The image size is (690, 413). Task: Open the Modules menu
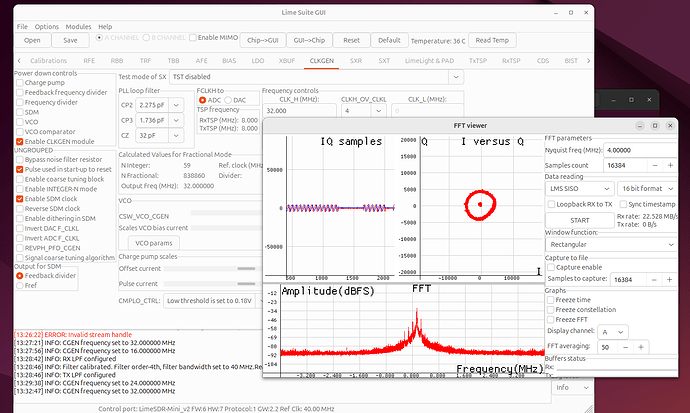pos(77,26)
